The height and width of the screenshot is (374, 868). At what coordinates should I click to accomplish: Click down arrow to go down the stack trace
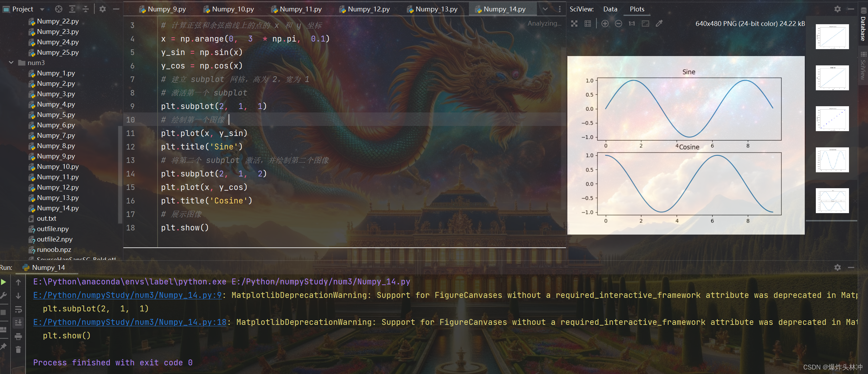tap(18, 296)
